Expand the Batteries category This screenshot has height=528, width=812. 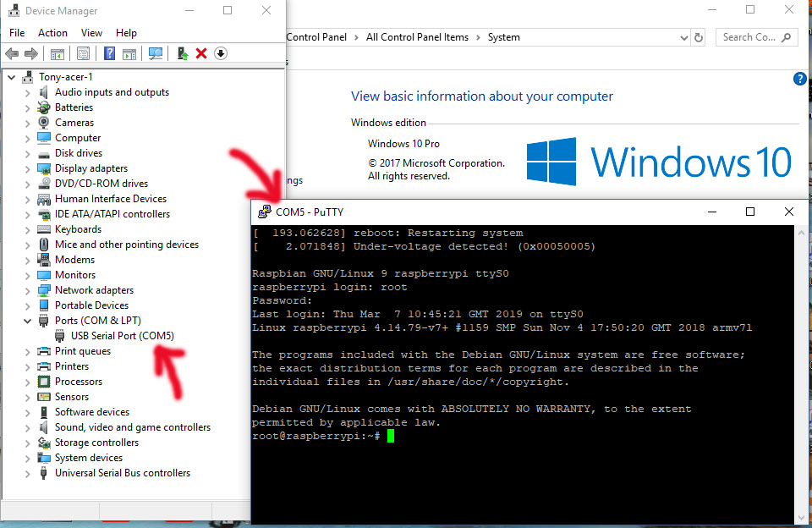coord(27,107)
